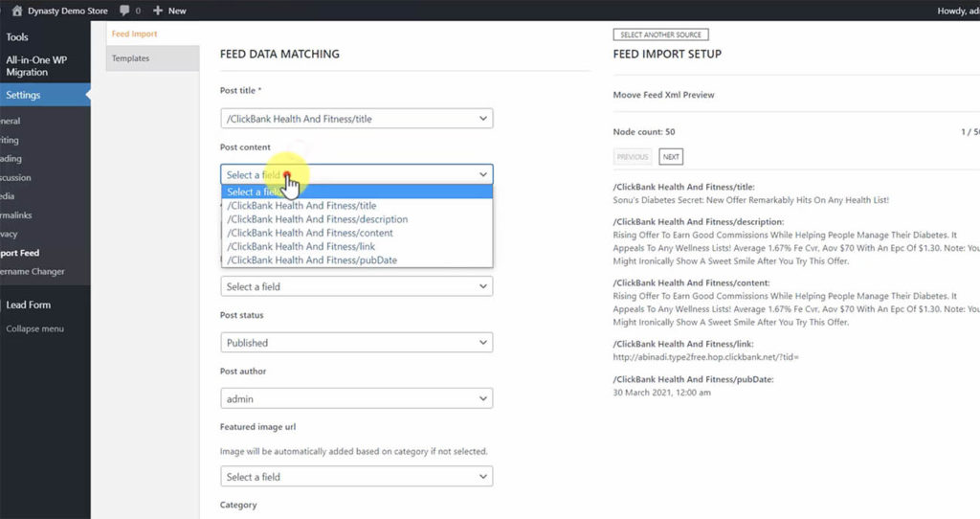The image size is (980, 519).
Task: Open the Username Changer submenu item
Action: (x=33, y=271)
